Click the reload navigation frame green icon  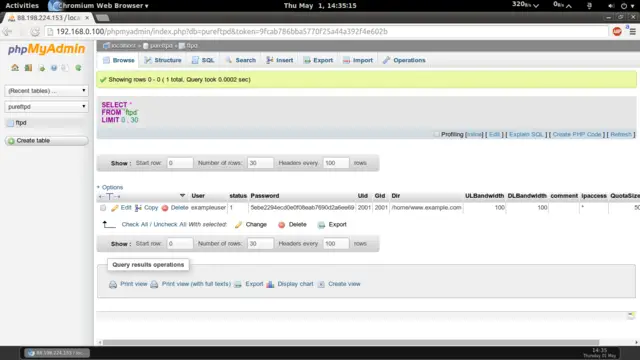tap(78, 68)
